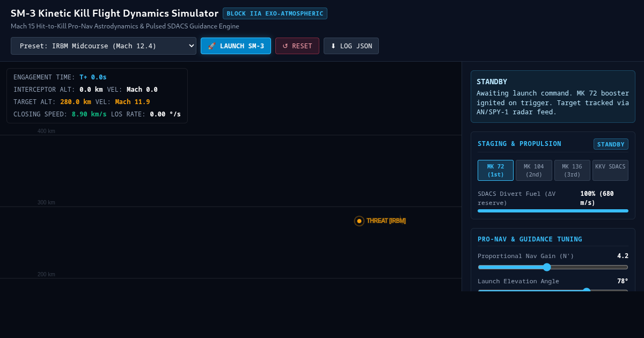This screenshot has height=338, width=644.
Task: Click the 400 km altitude grid label
Action: (x=46, y=131)
